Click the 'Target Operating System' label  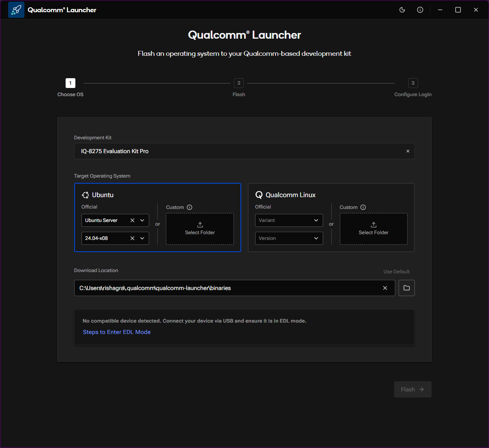102,176
